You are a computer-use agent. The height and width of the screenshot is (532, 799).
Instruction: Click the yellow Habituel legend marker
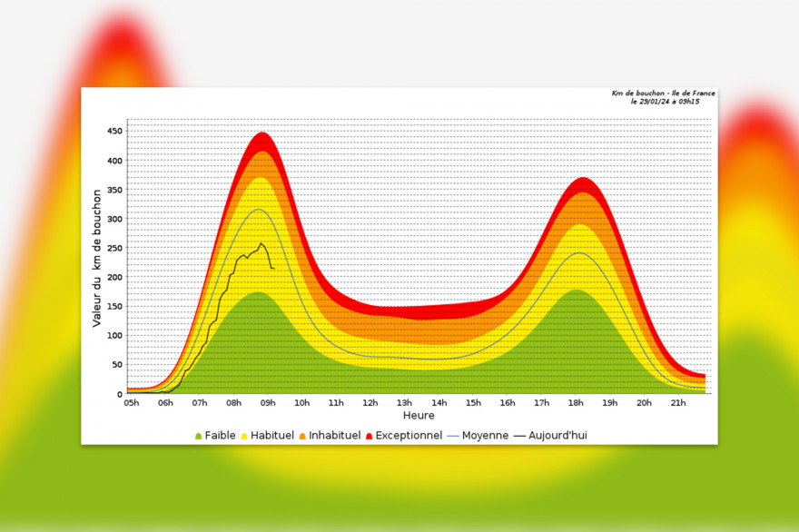[x=246, y=437]
